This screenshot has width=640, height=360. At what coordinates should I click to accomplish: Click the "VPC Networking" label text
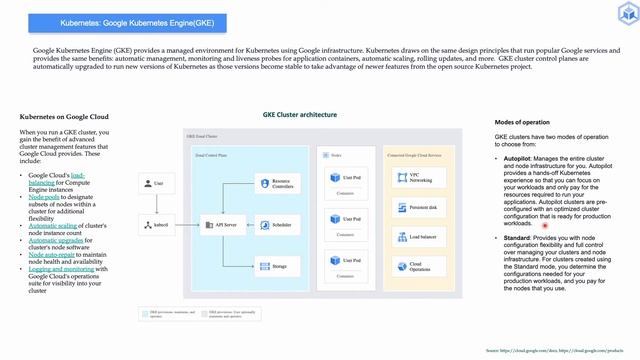[420, 178]
